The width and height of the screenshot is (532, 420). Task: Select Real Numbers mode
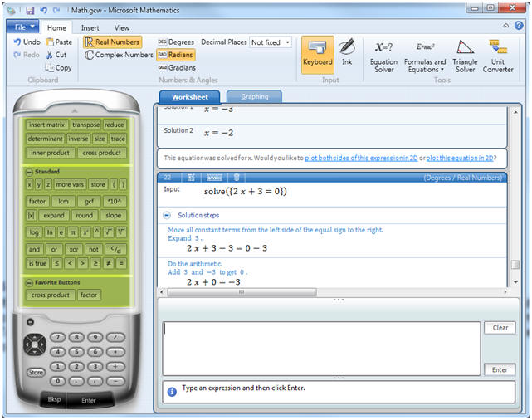pos(112,42)
